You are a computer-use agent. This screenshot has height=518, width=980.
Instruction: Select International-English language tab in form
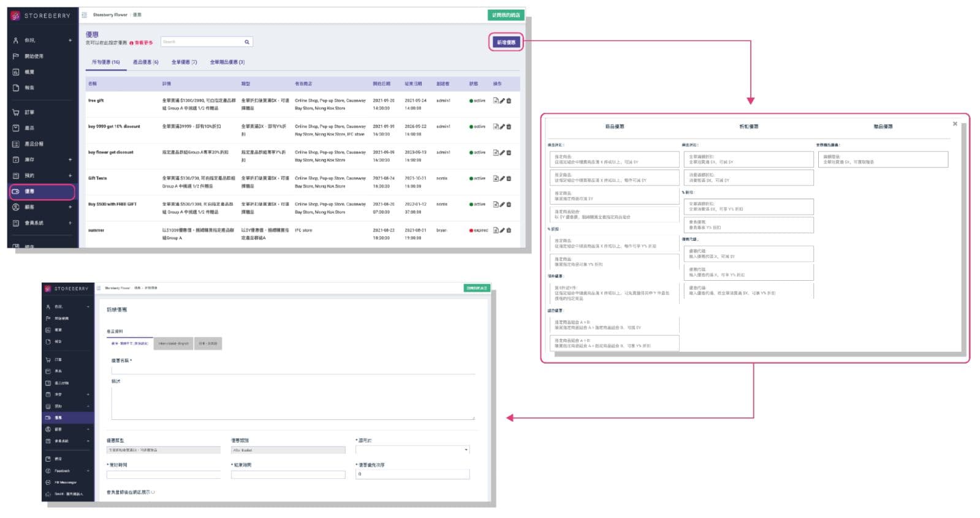[x=173, y=343]
